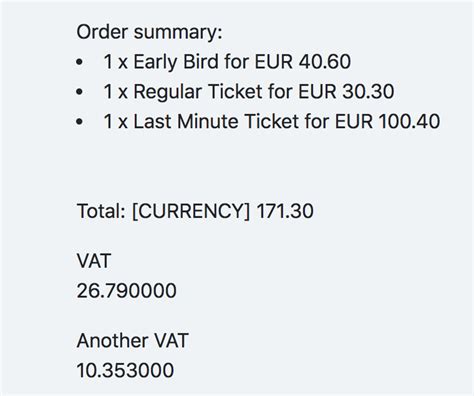Click the "Order summary:" heading text

[x=149, y=33]
